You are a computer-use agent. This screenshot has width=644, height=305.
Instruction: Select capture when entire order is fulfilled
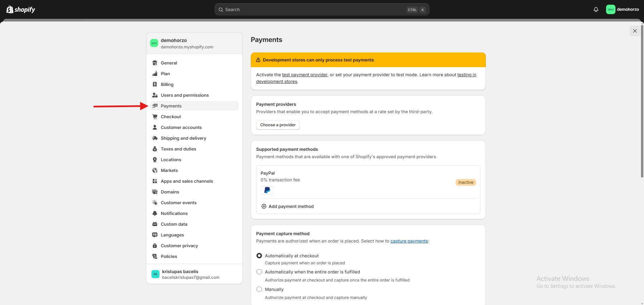(x=259, y=272)
